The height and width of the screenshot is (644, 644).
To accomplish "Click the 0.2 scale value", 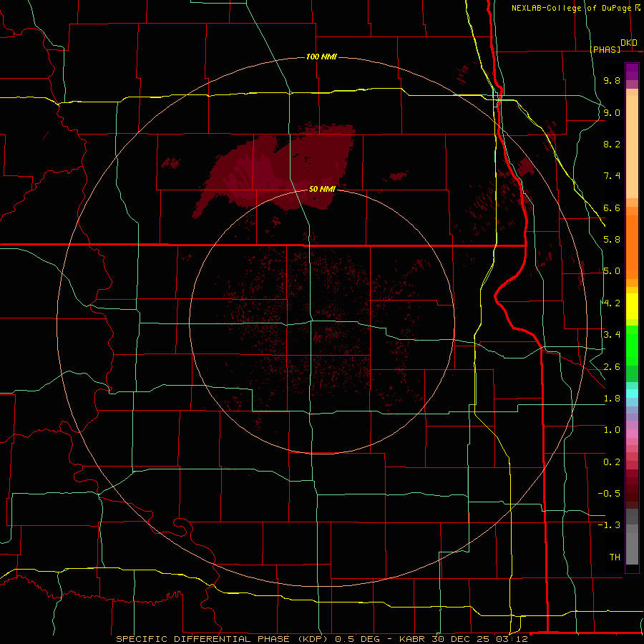I will pos(612,462).
